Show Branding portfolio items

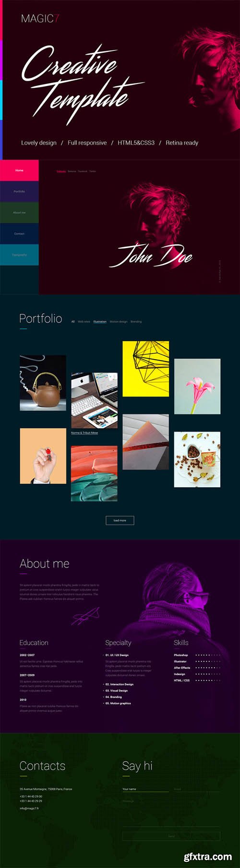coord(136,322)
